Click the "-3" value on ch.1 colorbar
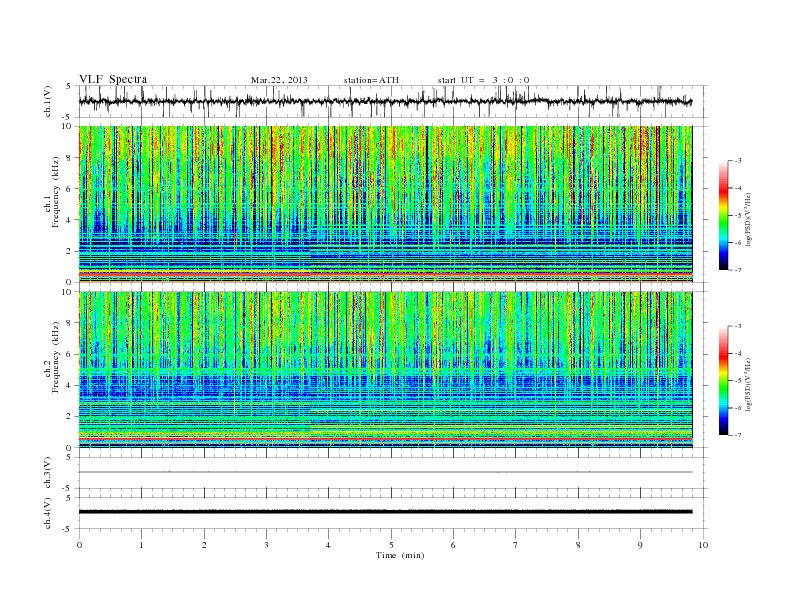 [x=738, y=161]
